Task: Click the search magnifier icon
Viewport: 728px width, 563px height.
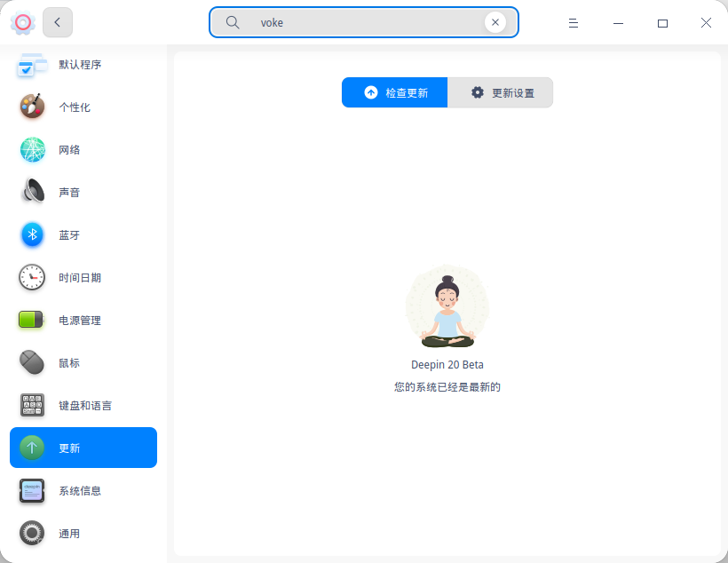Action: point(232,22)
